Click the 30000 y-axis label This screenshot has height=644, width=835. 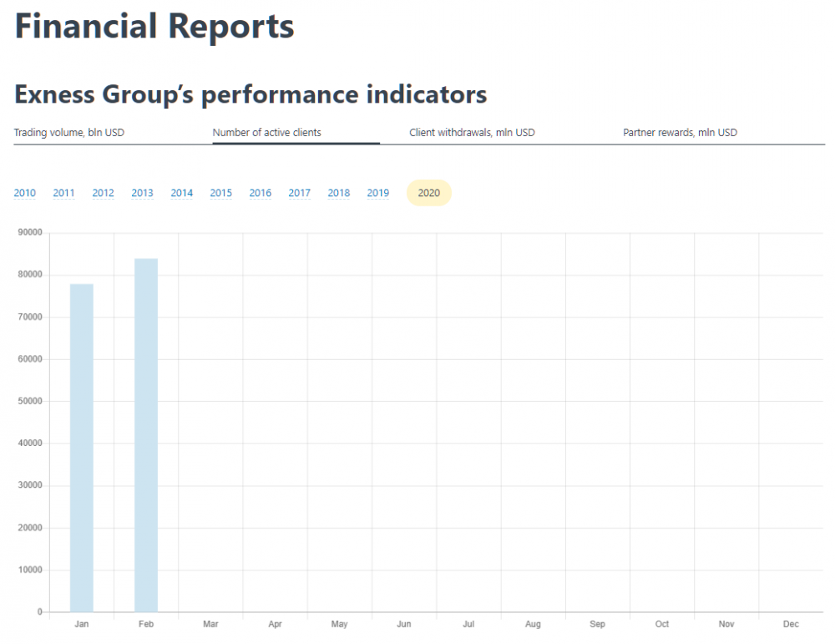tap(30, 485)
